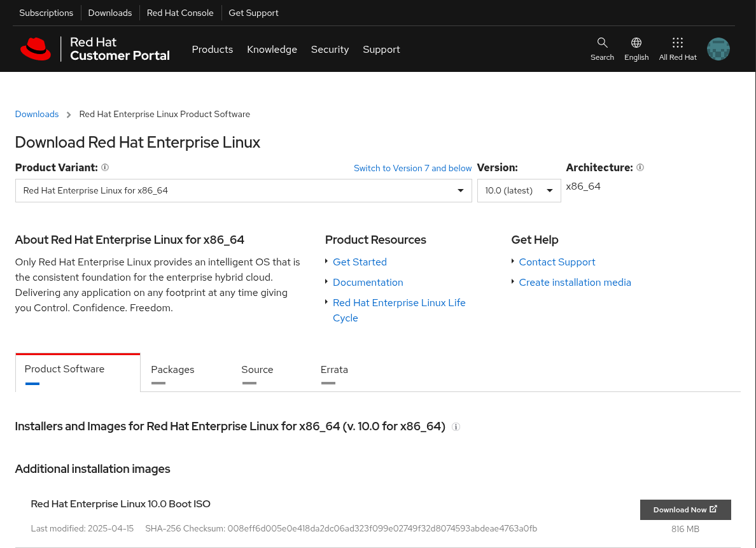Open the Search magnifier icon
Image resolution: width=756 pixels, height=548 pixels.
click(x=602, y=43)
